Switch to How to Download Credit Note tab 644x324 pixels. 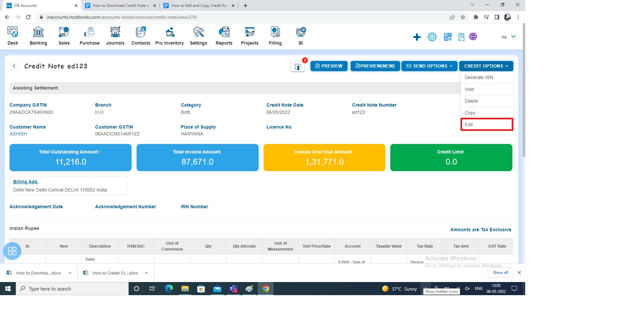pyautogui.click(x=121, y=6)
